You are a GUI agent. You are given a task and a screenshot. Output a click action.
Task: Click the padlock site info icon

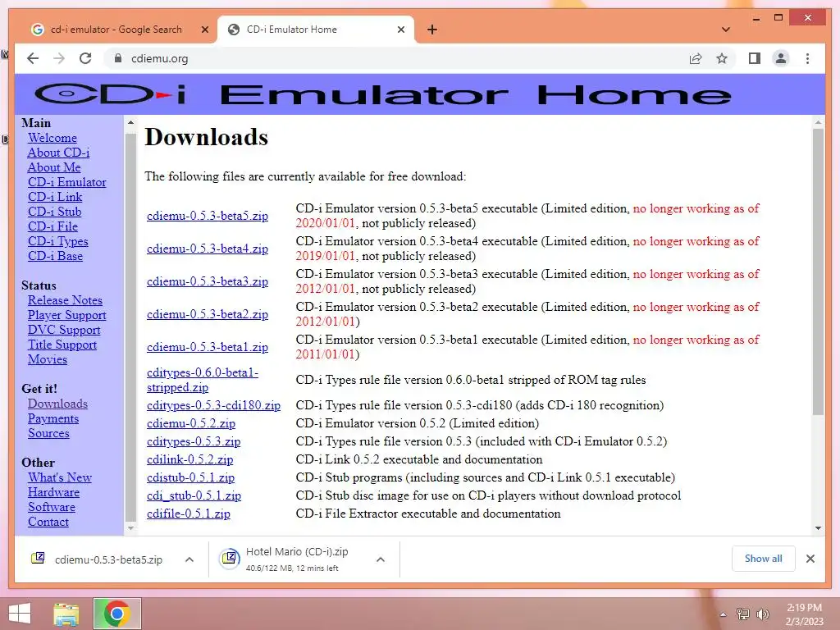118,58
